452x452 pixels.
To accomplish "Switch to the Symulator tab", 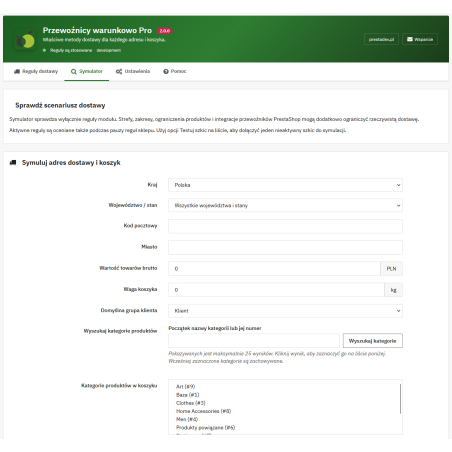I will pos(87,71).
